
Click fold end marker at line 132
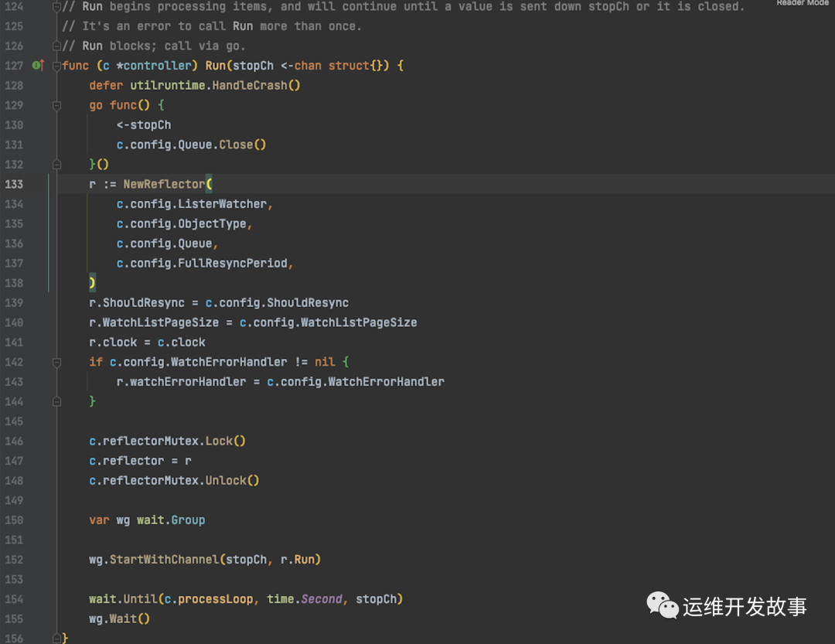click(x=56, y=165)
